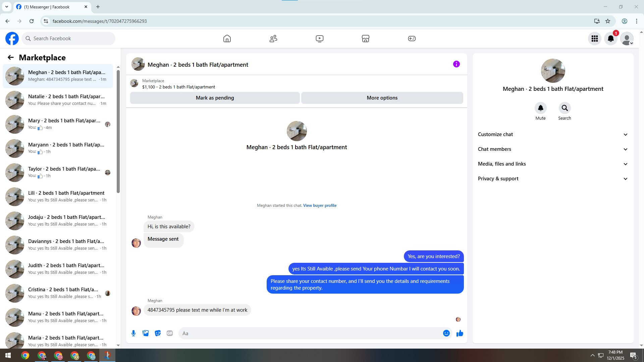Screen dimensions: 644x362
Task: Open Taylor's conversation in the list
Action: coord(58,173)
